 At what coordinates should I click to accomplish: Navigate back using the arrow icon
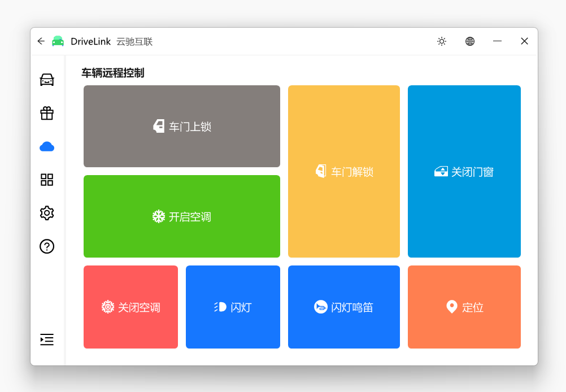coord(40,41)
